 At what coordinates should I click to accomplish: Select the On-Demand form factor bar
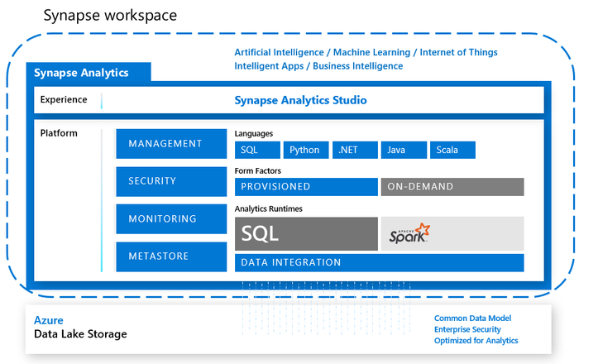tap(452, 187)
